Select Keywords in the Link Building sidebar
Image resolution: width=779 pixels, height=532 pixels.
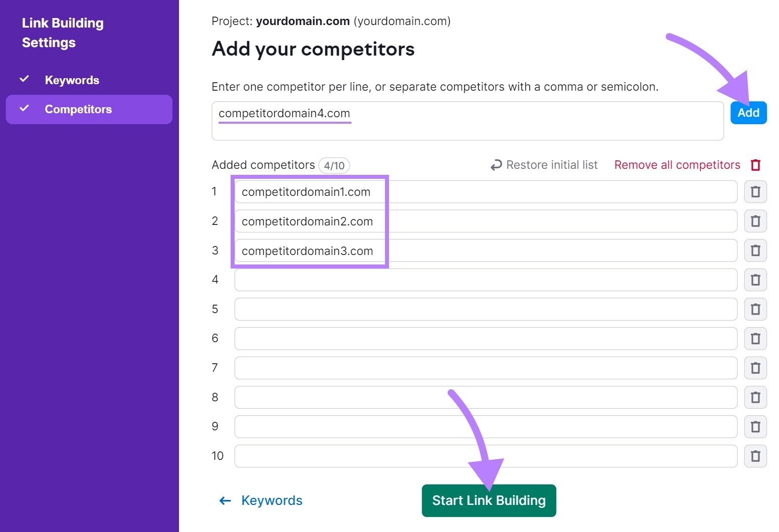[x=72, y=79]
